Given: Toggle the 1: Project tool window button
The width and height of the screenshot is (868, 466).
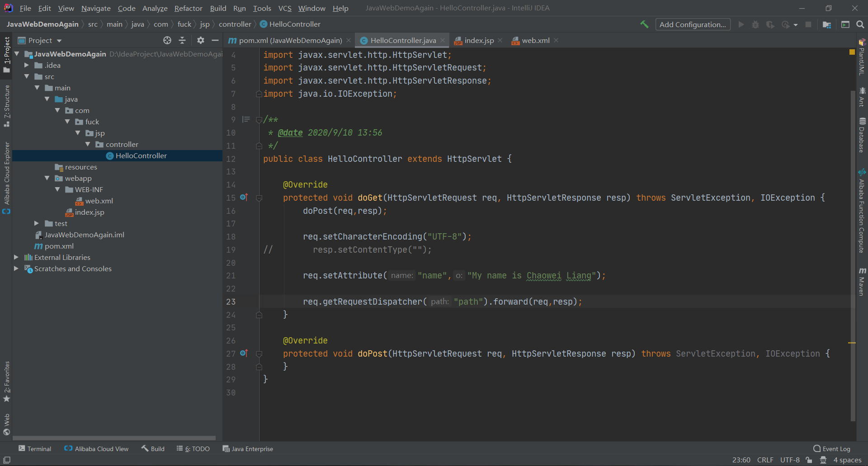Looking at the screenshot, I should [6, 55].
